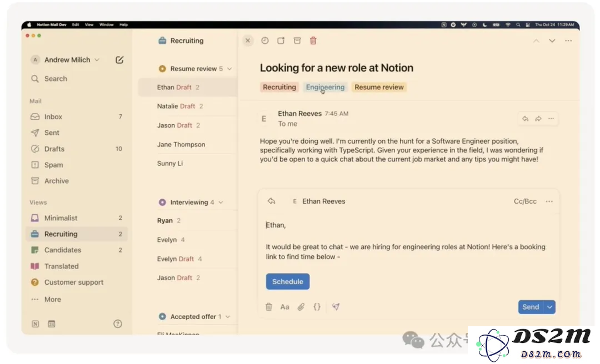The width and height of the screenshot is (600, 364).
Task: Click the Send button
Action: tap(531, 307)
